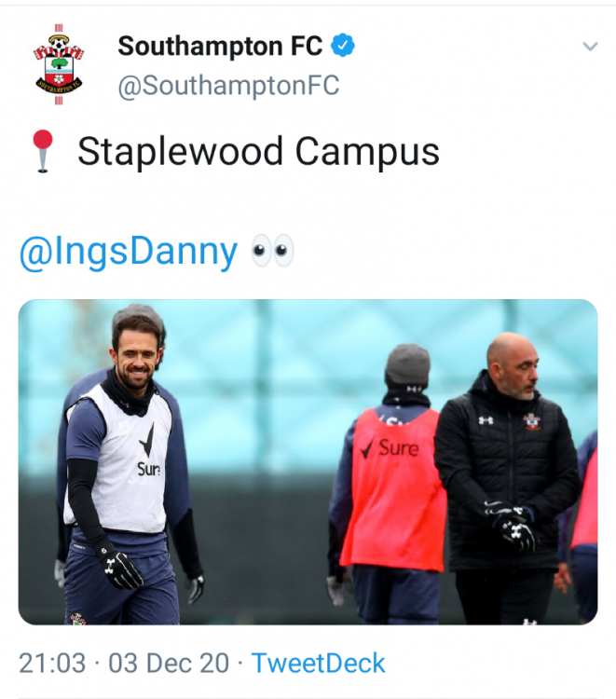Click the 21:03 tweet time

53,663
